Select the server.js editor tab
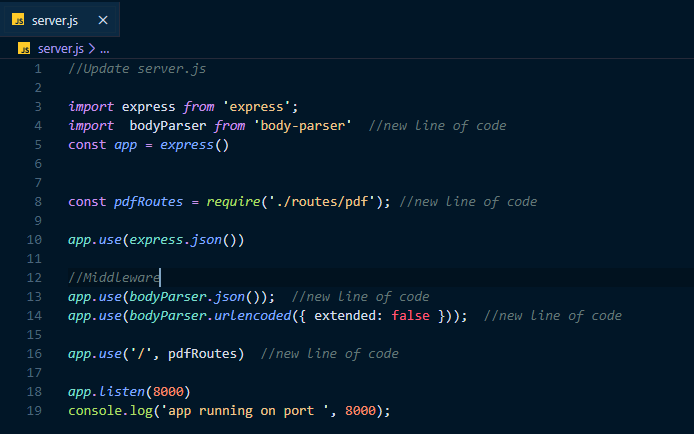 60,20
